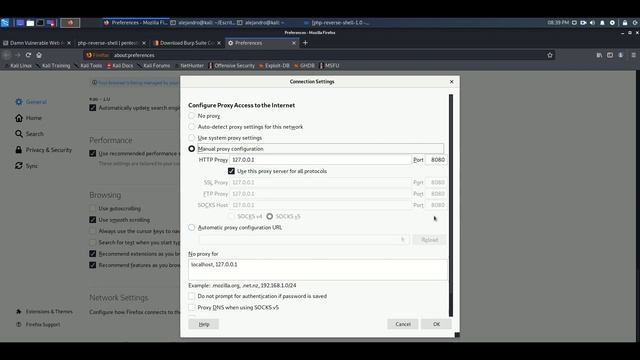The width and height of the screenshot is (640, 360).
Task: Open the Firefox hamburger menu
Action: pyautogui.click(x=633, y=55)
